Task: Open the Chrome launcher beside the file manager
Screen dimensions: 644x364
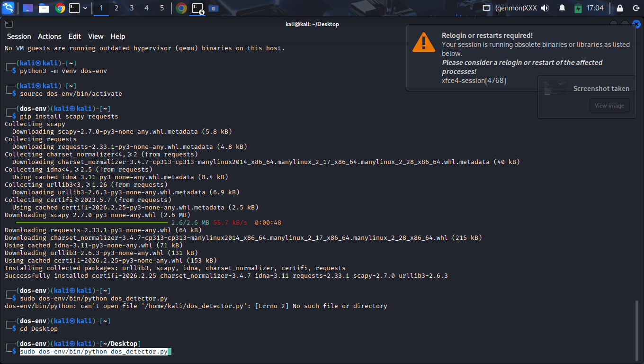Action: click(60, 8)
